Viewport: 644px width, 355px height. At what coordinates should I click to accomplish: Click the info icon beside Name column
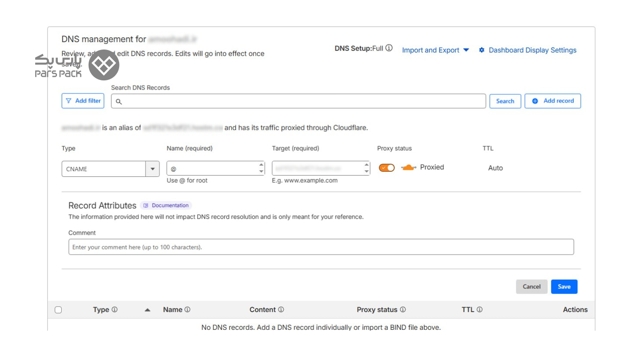coord(187,310)
